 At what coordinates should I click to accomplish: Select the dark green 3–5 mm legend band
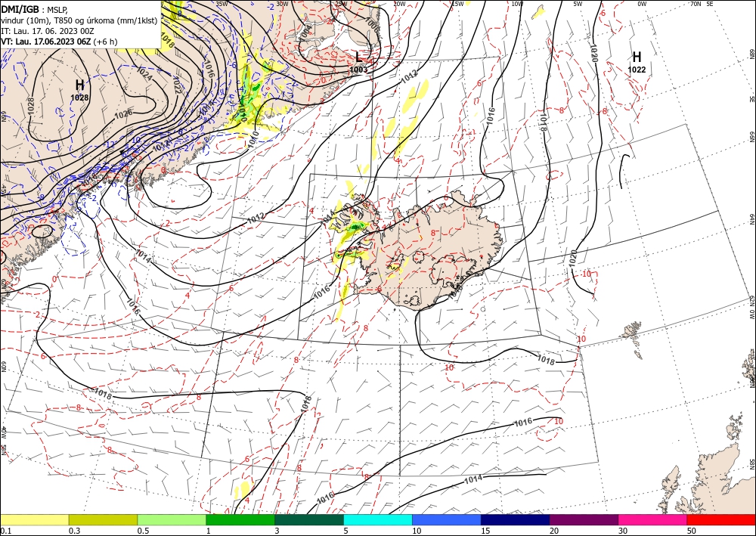pos(309,519)
